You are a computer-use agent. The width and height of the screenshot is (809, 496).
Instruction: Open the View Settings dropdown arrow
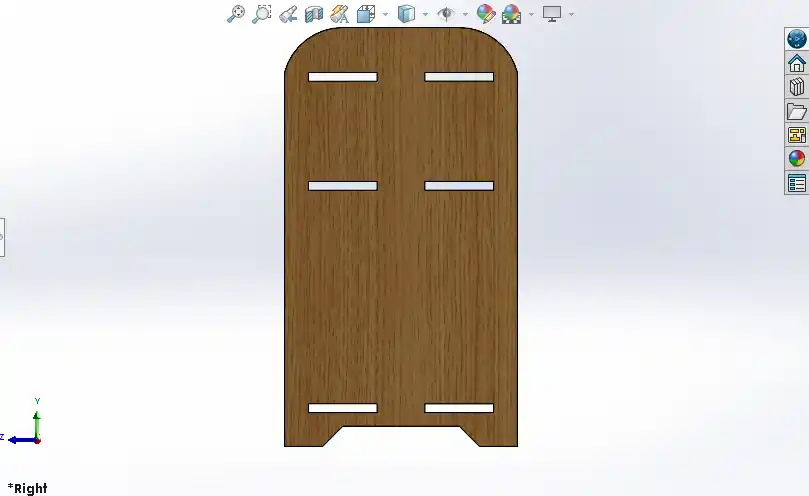[571, 14]
